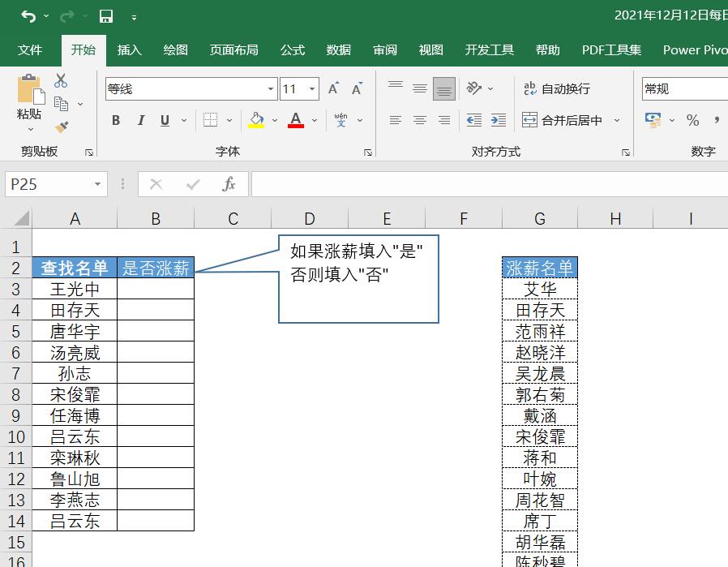
Task: Click 合并后居中 merge and center button
Action: point(562,120)
